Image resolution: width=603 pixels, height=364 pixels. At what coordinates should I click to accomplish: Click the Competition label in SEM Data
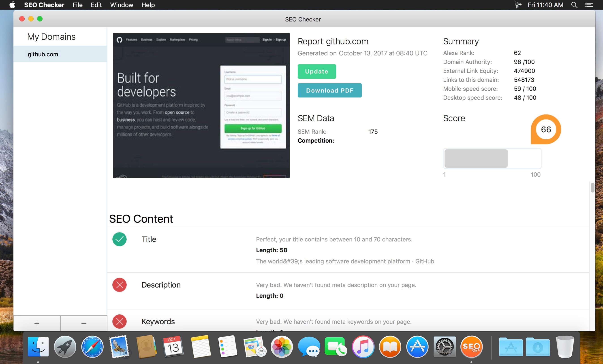(x=316, y=141)
